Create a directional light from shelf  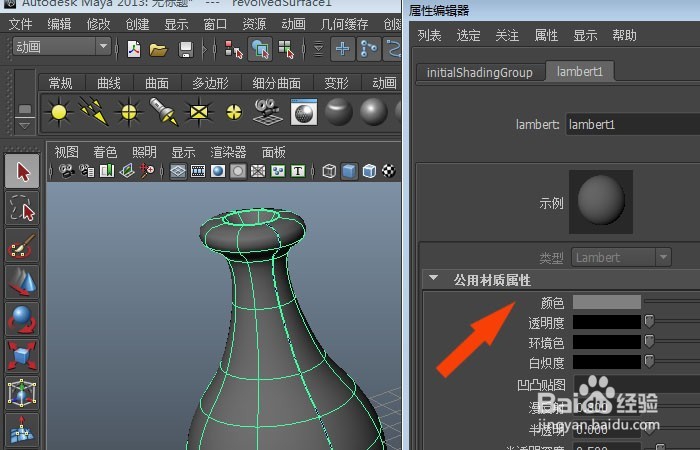(x=94, y=112)
